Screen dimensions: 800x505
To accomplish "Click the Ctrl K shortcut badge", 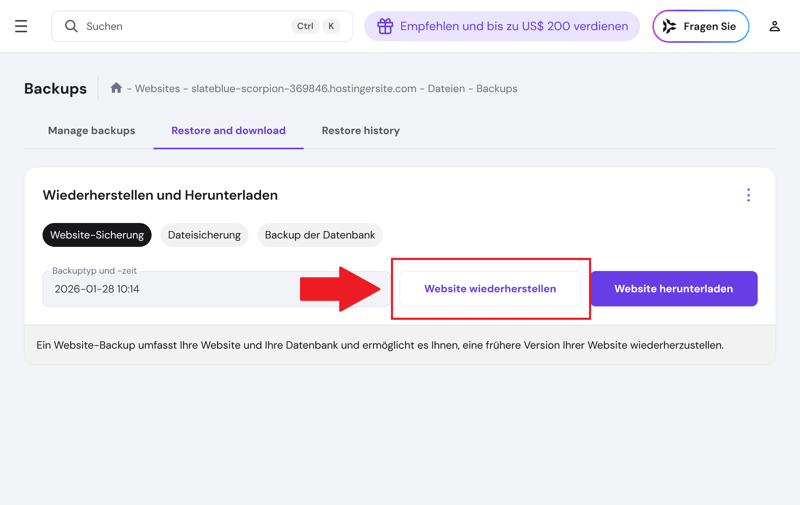I will (316, 27).
